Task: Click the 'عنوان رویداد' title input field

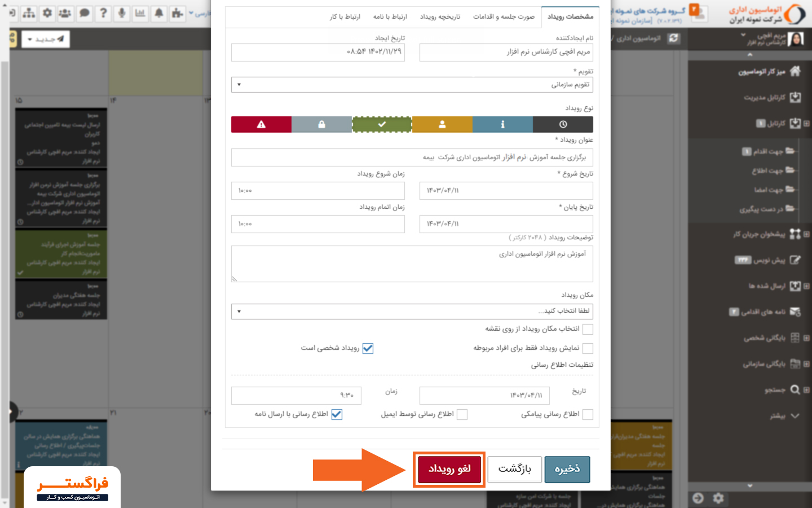Action: pyautogui.click(x=412, y=157)
